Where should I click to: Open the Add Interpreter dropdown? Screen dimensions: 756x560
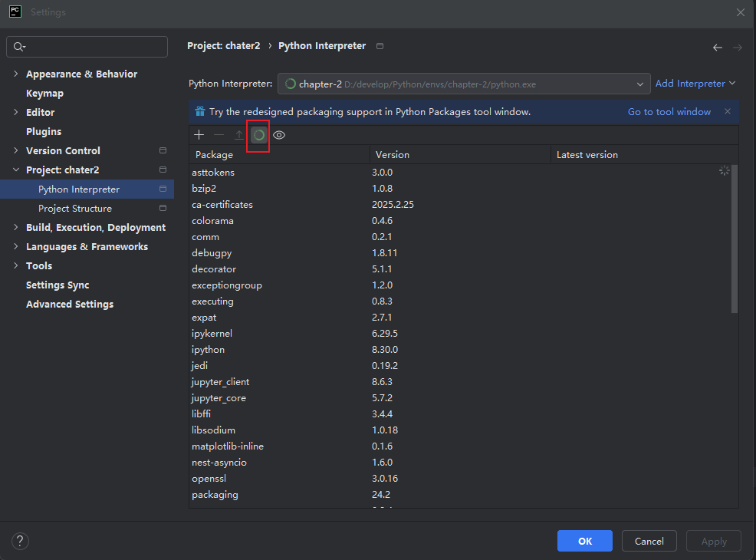695,84
